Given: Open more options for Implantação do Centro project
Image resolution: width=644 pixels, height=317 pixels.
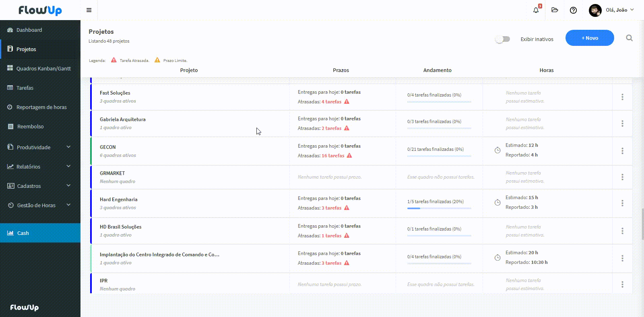Looking at the screenshot, I should (622, 258).
